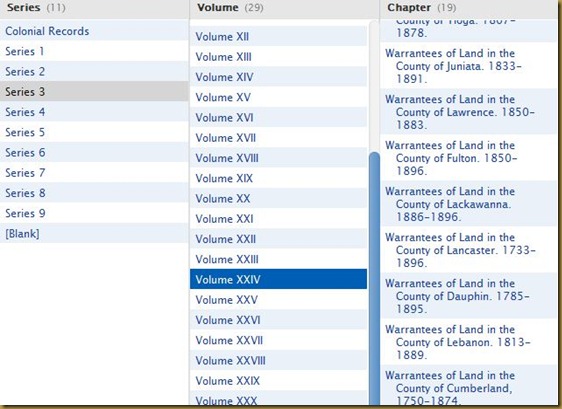Screen dimensions: 562x409
Task: Click the Volume column header
Action: click(x=284, y=8)
